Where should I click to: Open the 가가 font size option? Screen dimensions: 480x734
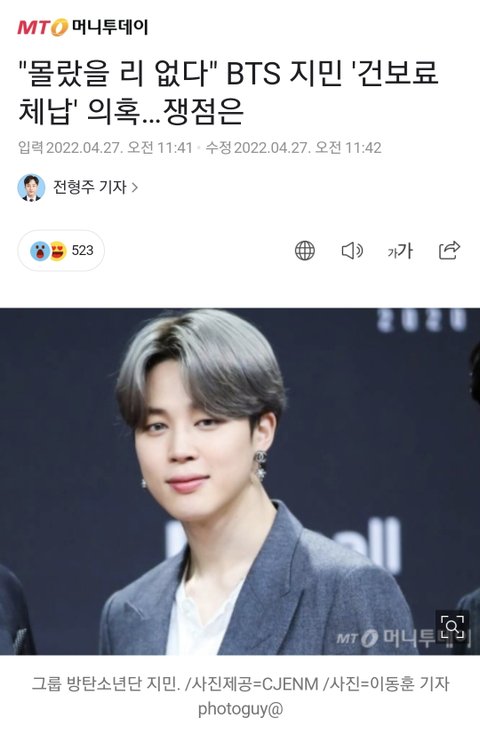400,251
